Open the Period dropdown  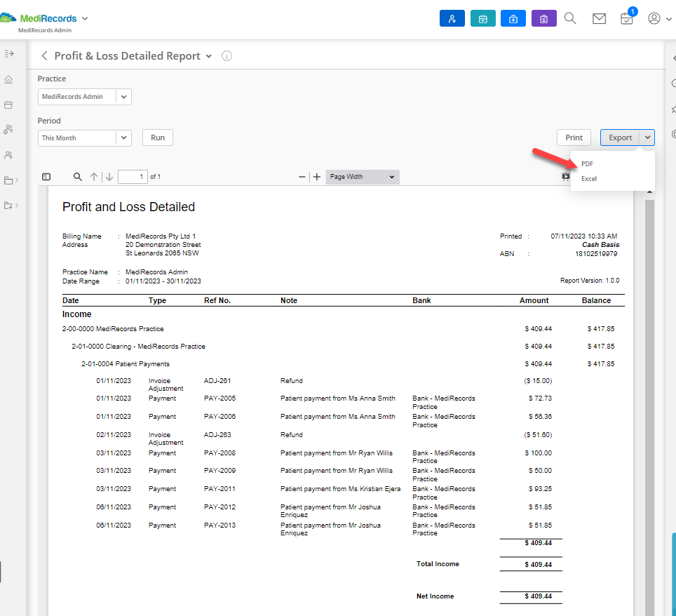tap(84, 138)
